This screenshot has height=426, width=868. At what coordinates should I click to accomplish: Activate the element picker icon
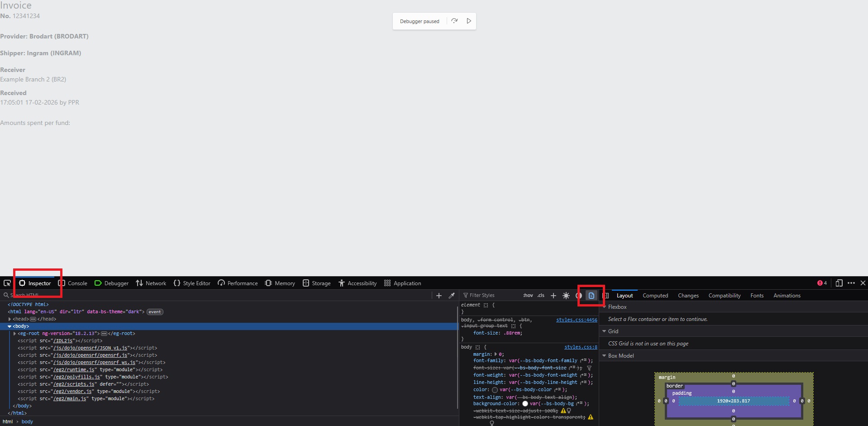7,283
